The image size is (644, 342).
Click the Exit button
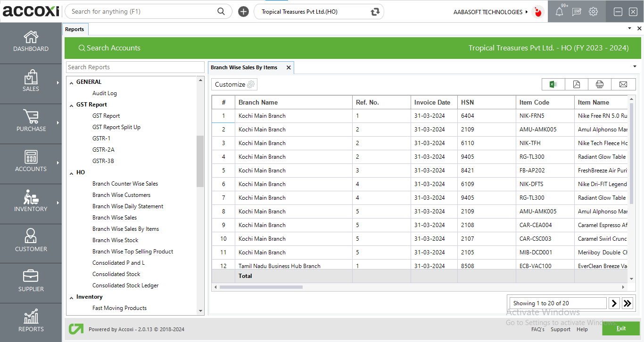coord(620,328)
